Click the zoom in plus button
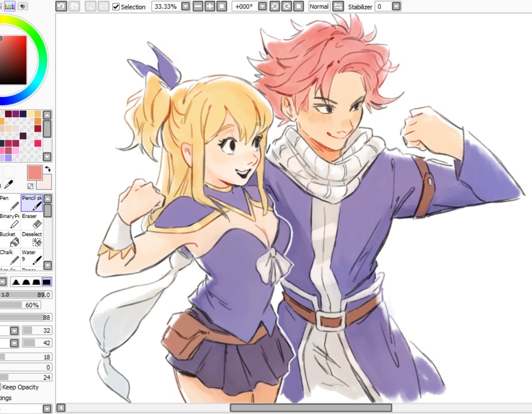 point(209,6)
